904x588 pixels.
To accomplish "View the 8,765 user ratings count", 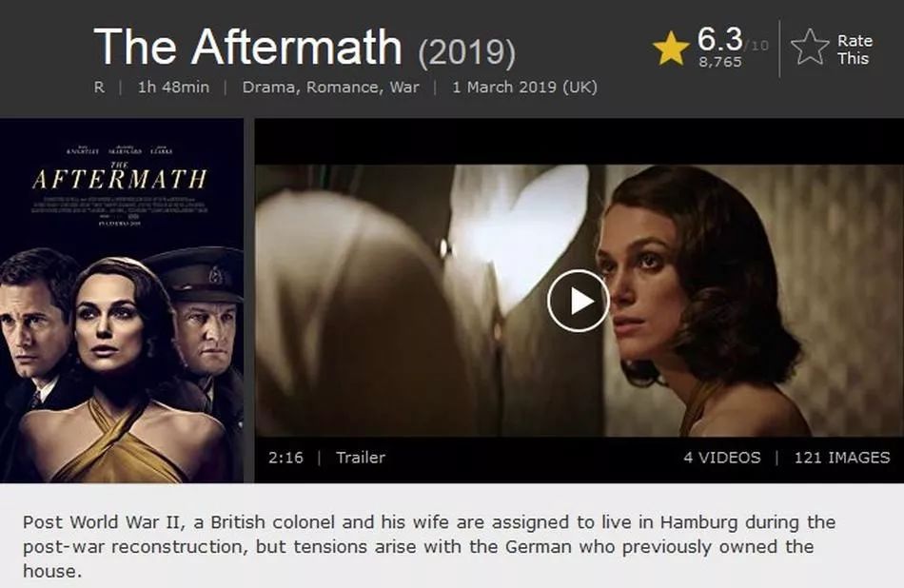I will tap(720, 62).
